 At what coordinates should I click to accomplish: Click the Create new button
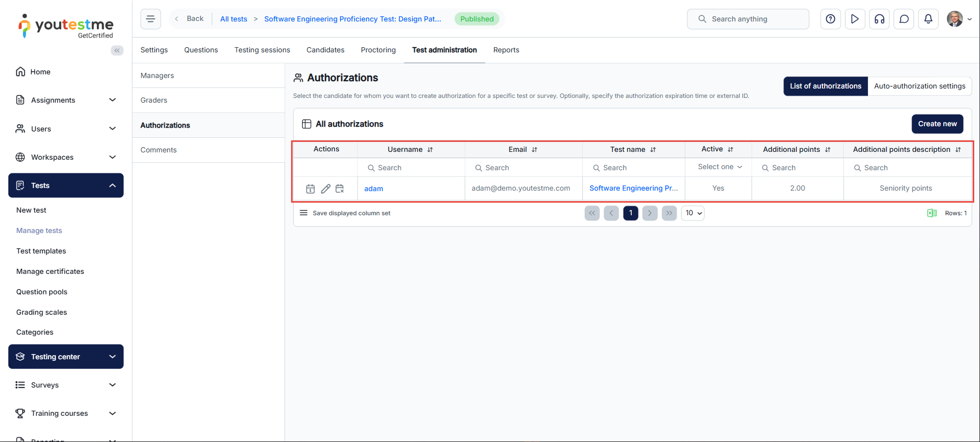click(x=937, y=124)
